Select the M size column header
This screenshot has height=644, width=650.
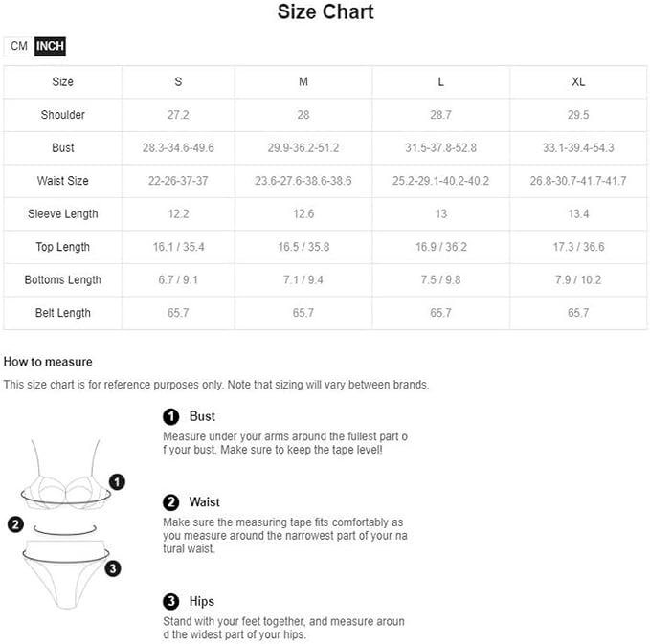[303, 82]
